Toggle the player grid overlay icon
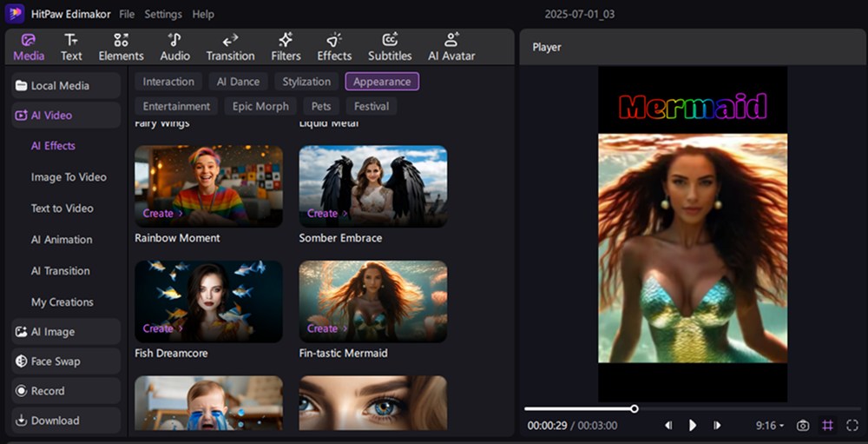Image resolution: width=868 pixels, height=444 pixels. (827, 426)
